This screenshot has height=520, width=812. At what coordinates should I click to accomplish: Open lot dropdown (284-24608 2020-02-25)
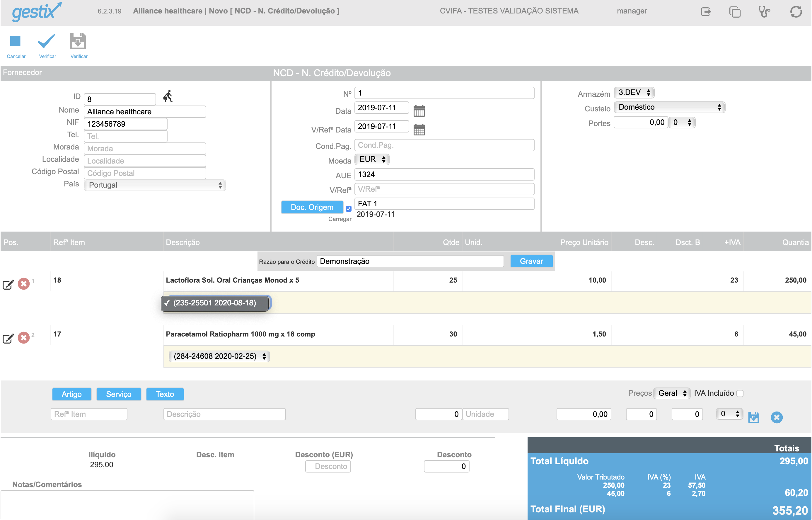click(x=219, y=356)
